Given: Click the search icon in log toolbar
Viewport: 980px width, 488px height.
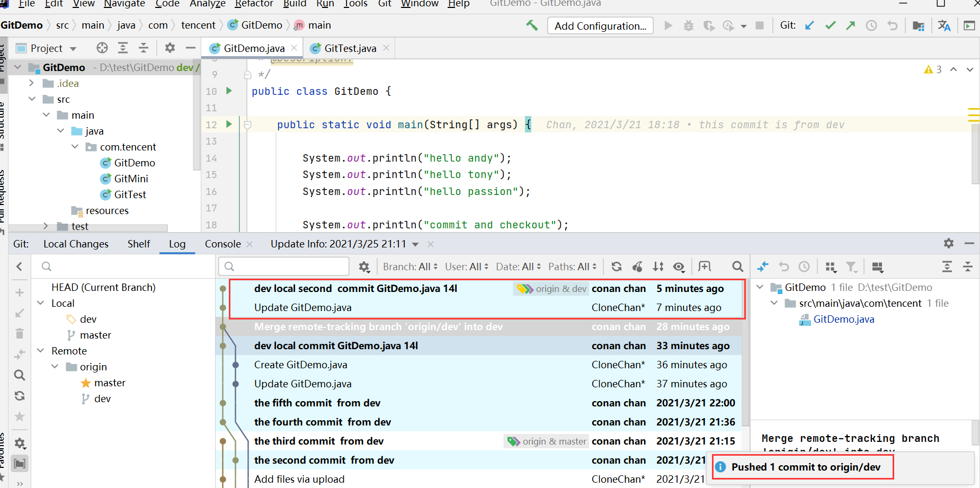Looking at the screenshot, I should (x=737, y=267).
